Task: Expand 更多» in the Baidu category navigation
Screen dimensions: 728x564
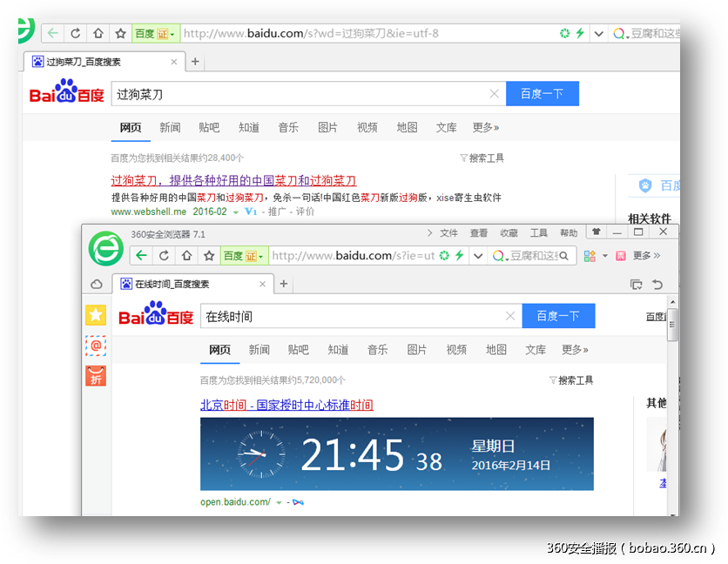Action: click(575, 349)
